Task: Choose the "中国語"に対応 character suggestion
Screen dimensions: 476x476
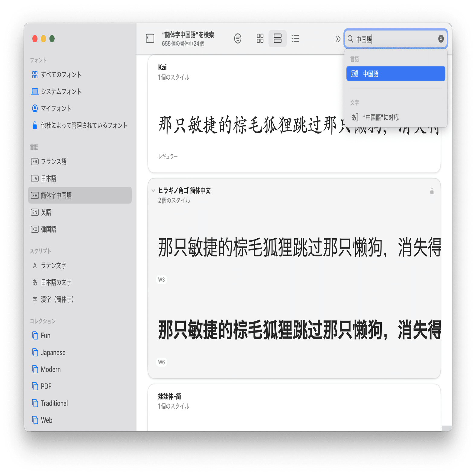Action: [x=396, y=117]
